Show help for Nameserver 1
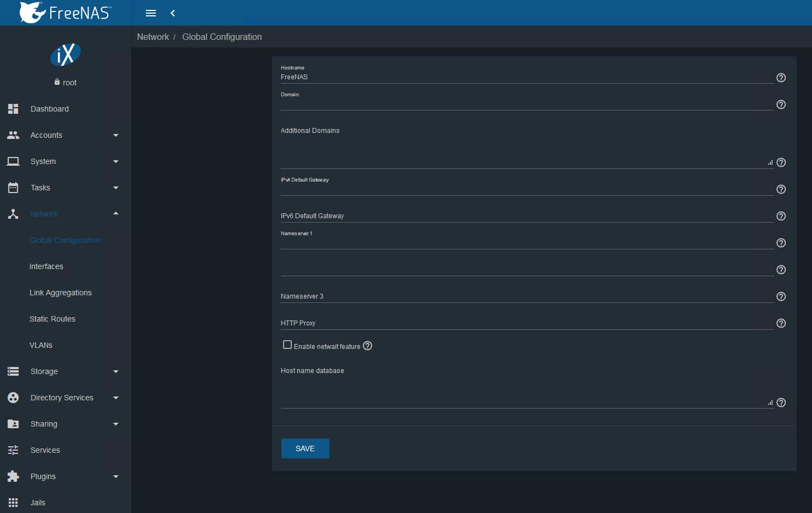The width and height of the screenshot is (812, 513). pos(781,243)
